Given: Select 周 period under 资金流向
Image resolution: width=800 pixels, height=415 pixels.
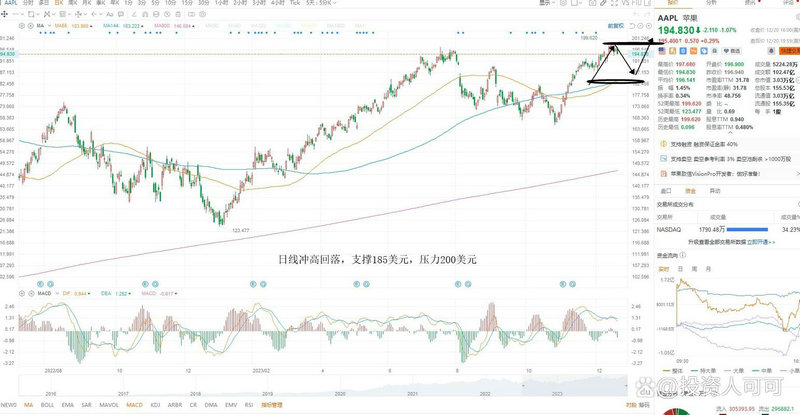Looking at the screenshot, I should click(x=694, y=269).
